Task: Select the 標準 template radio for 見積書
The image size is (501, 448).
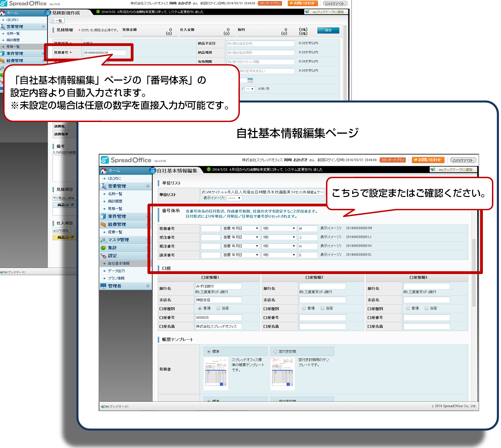Action: [x=209, y=351]
